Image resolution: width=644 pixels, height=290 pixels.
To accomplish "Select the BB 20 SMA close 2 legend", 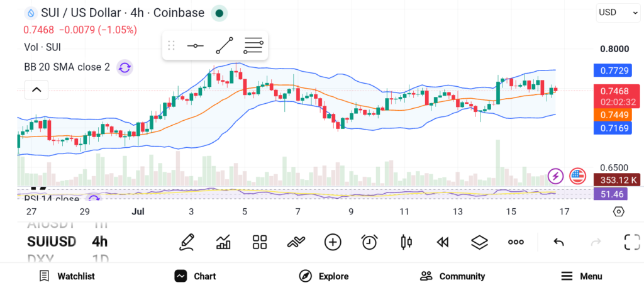I will (x=67, y=67).
